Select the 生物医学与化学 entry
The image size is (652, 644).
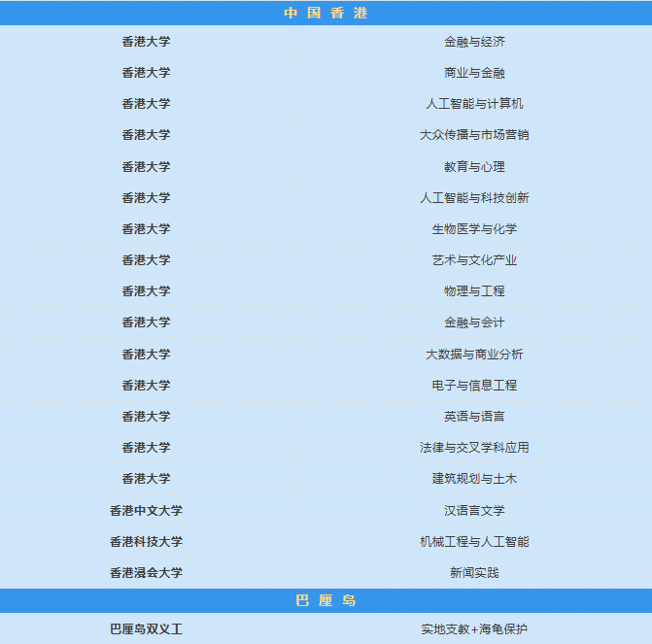(474, 228)
